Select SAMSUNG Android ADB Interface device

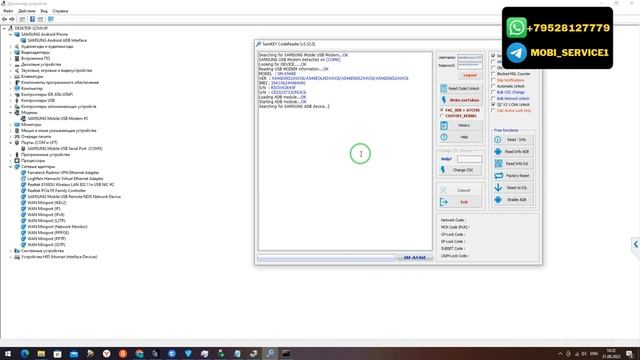point(57,40)
